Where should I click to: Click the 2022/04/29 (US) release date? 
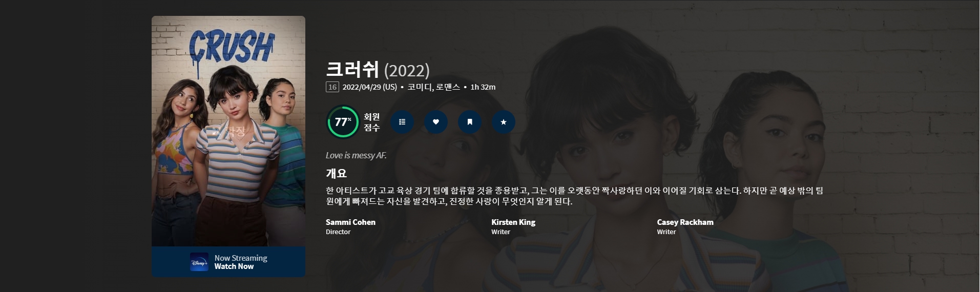(x=370, y=87)
